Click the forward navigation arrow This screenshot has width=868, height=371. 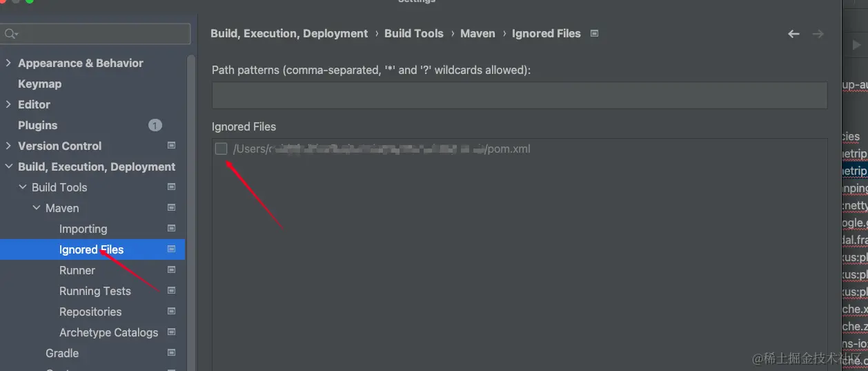(818, 34)
